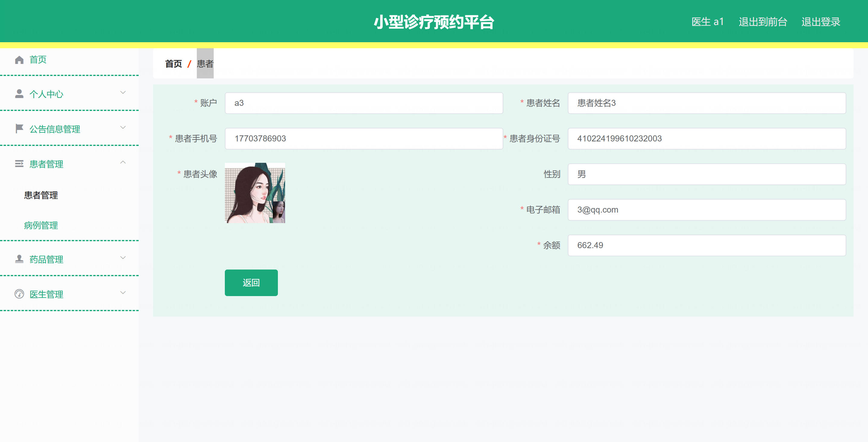Click 退出到前台 link in header

pyautogui.click(x=763, y=22)
